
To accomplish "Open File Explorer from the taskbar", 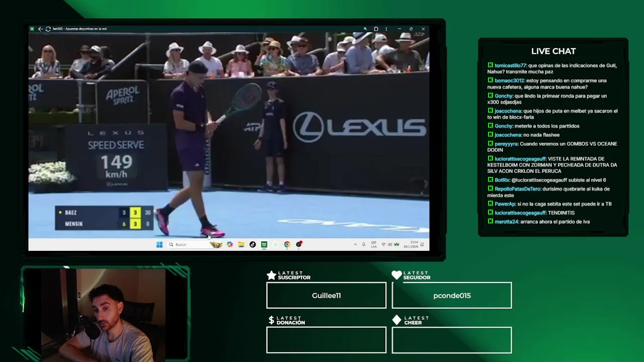I will tap(241, 244).
